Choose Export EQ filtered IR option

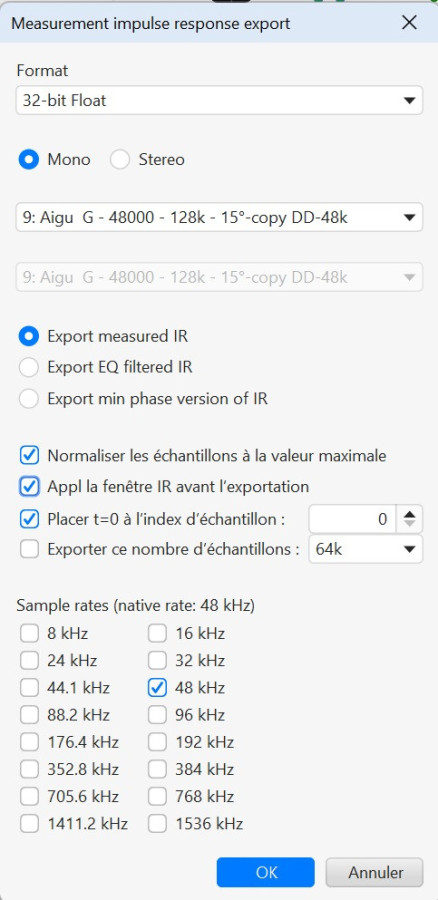click(29, 367)
